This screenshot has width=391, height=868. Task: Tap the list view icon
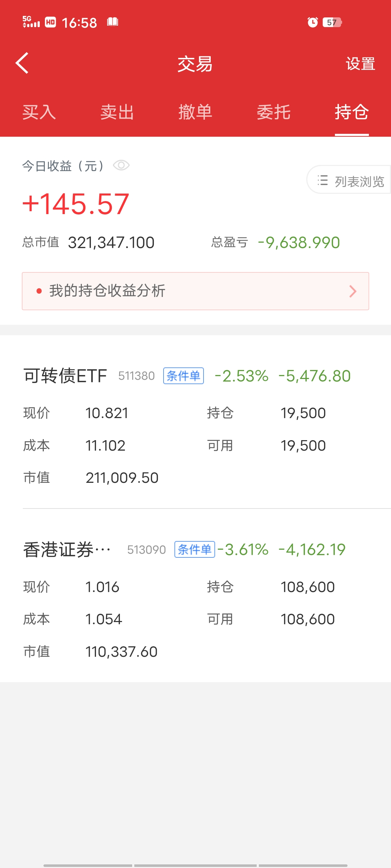click(x=323, y=180)
